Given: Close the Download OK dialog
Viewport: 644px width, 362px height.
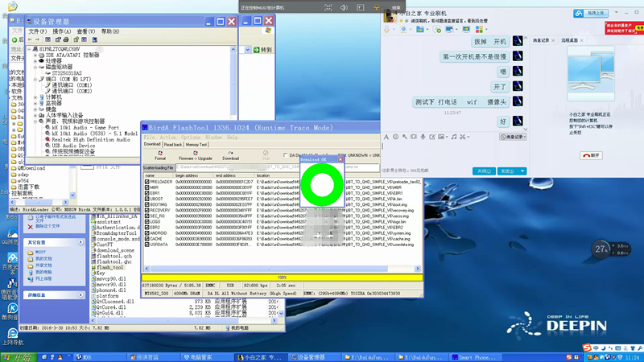Looking at the screenshot, I should click(340, 159).
